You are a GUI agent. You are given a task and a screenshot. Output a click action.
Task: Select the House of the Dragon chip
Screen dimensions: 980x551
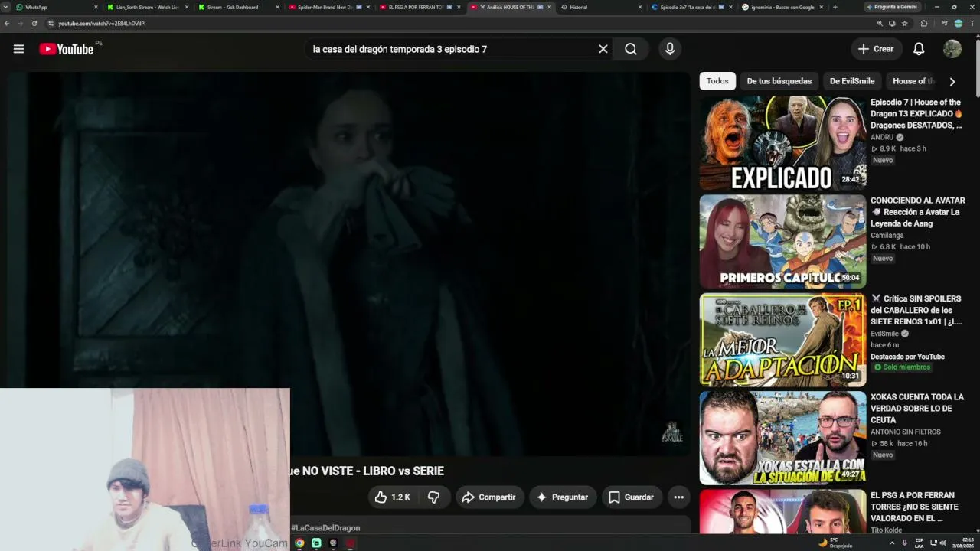(913, 81)
